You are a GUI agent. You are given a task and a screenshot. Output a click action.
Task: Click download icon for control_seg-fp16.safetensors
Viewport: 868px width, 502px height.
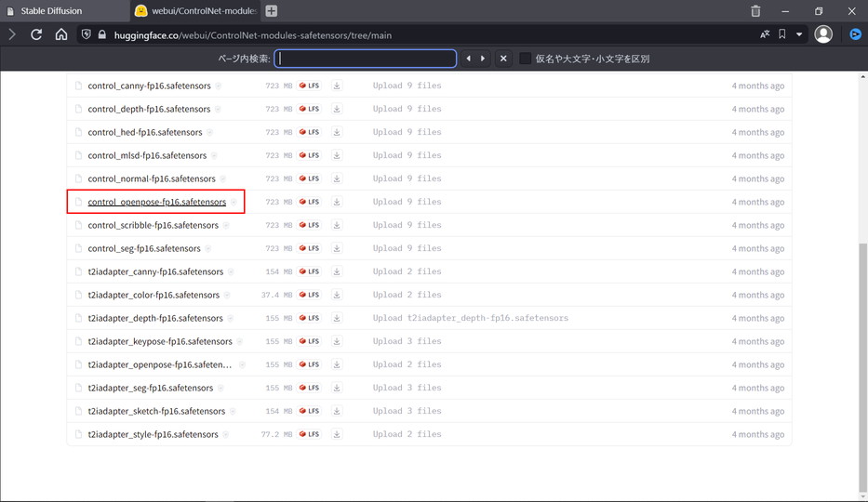(x=337, y=248)
